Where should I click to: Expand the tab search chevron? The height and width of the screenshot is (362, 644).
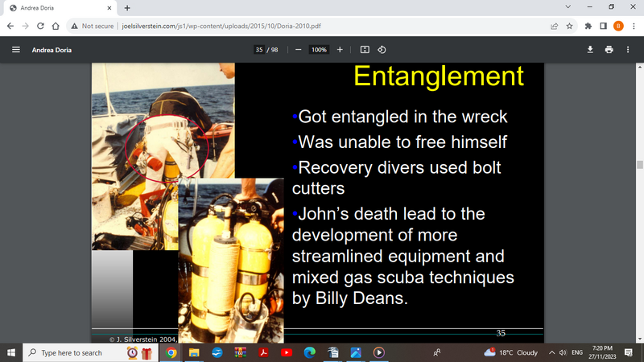pyautogui.click(x=568, y=7)
